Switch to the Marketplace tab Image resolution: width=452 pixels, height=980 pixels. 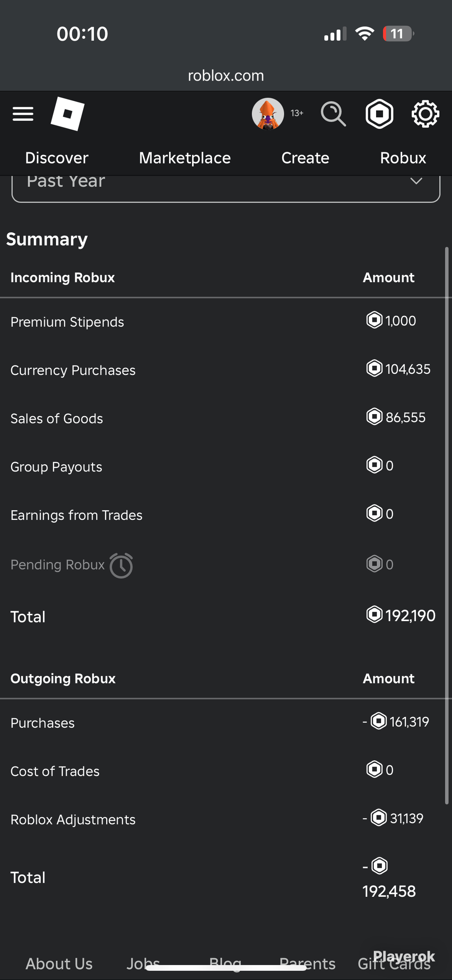(x=185, y=158)
